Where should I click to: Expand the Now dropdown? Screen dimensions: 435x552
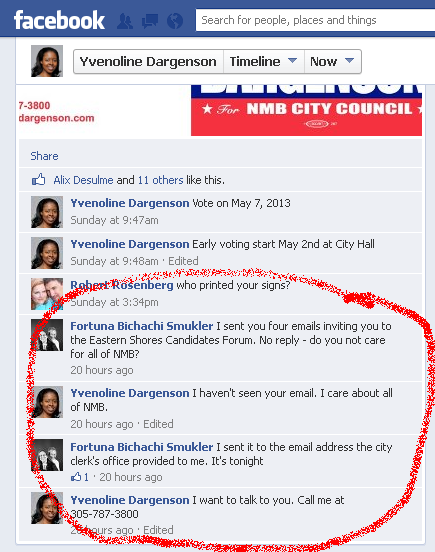click(x=333, y=62)
